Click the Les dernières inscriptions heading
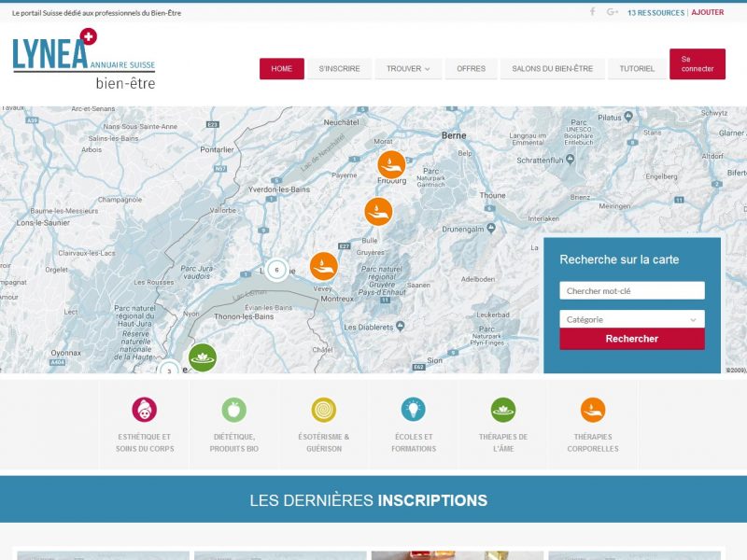Image resolution: width=747 pixels, height=560 pixels. 369,500
